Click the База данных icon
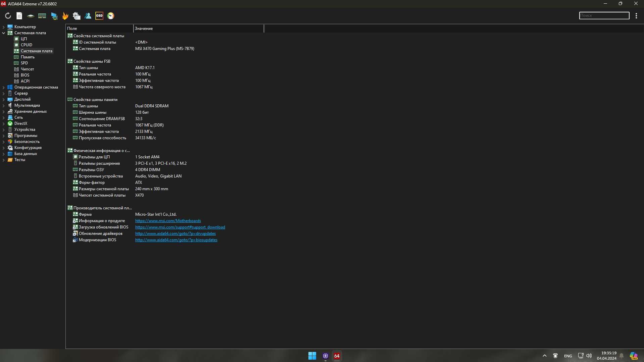Viewport: 644px width, 362px height. coord(10,154)
